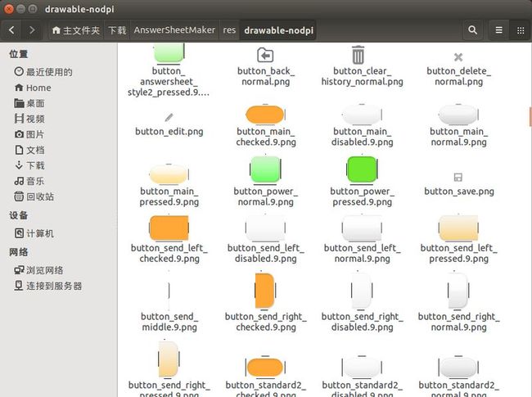Select button_answersheet_style2_pressed green thumbnail

click(x=169, y=53)
